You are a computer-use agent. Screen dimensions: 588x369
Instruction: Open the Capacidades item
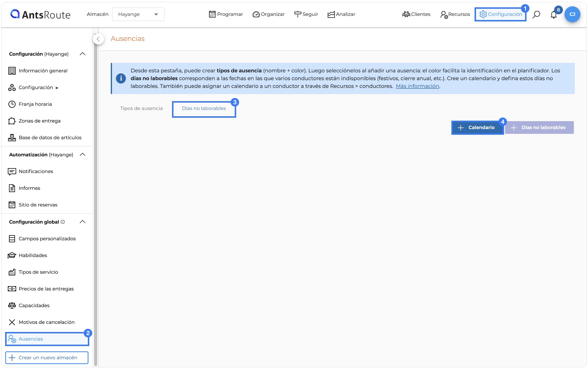(34, 306)
